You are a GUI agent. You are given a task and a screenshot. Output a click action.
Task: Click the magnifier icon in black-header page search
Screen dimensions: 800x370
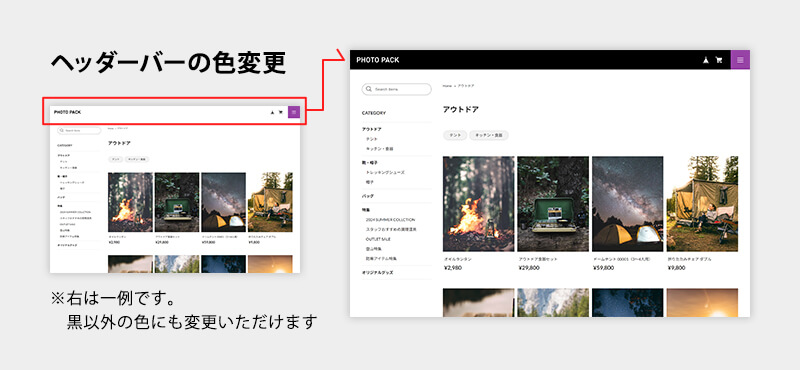click(369, 89)
